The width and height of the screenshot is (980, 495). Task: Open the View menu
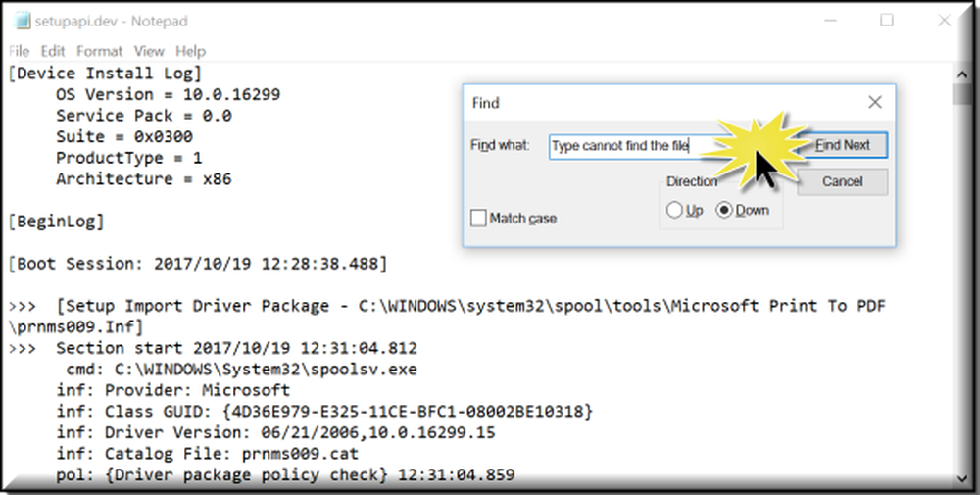pos(149,51)
